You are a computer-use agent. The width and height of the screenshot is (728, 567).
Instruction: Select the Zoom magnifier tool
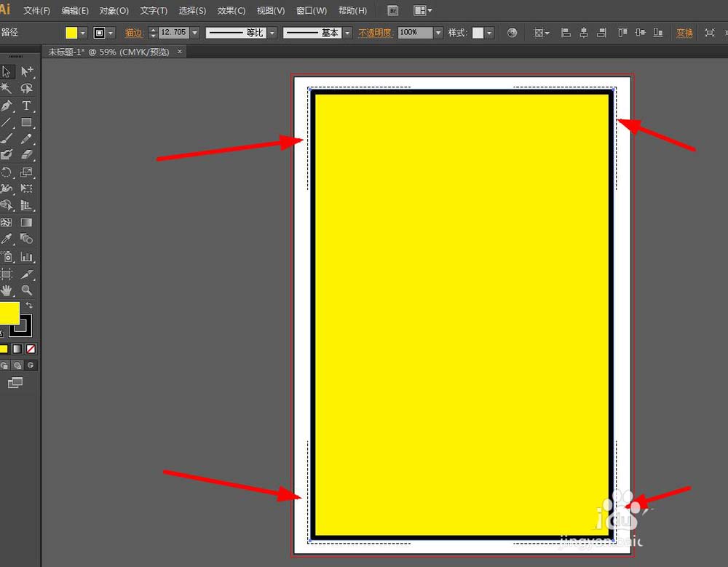pos(27,290)
